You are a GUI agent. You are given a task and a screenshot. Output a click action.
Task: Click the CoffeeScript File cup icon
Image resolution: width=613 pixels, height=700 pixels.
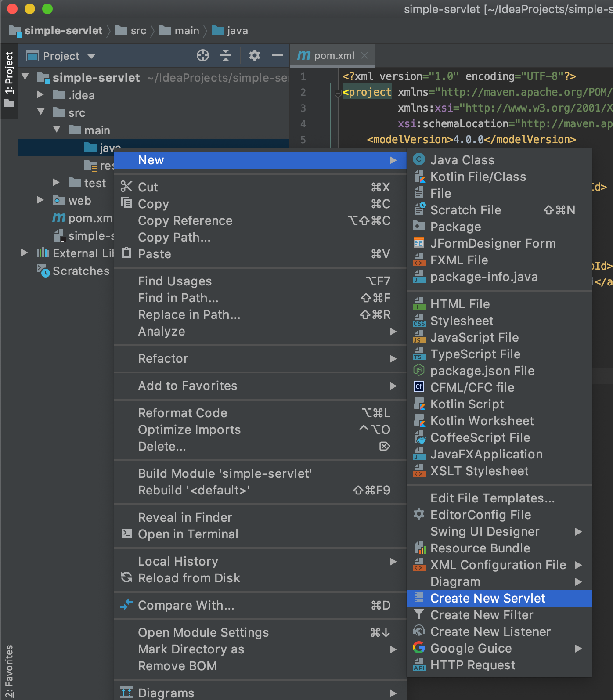coord(419,437)
